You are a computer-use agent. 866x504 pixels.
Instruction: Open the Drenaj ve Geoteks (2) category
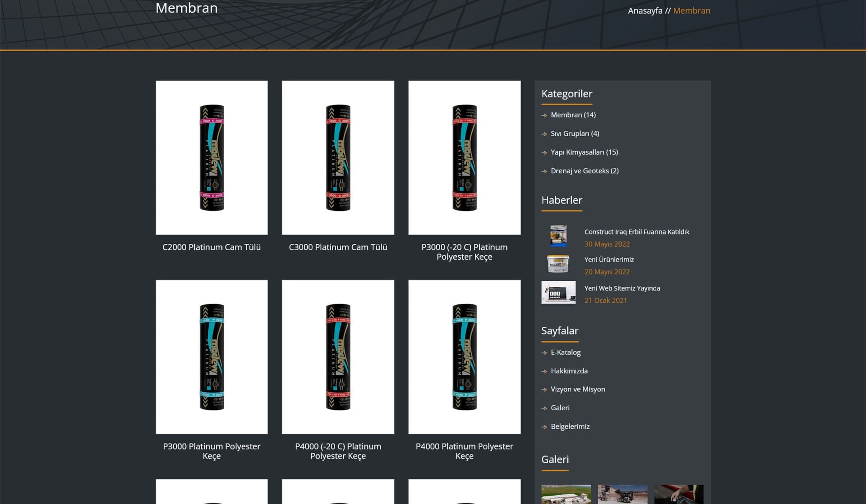coord(585,171)
